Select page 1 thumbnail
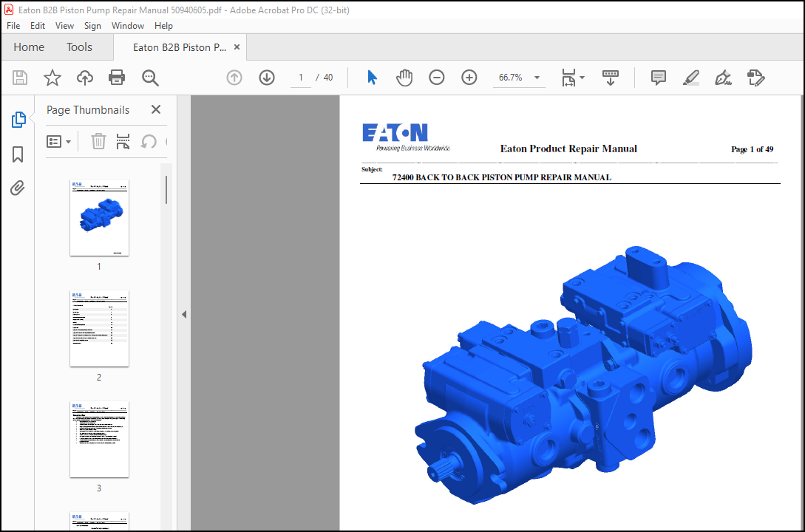 (x=99, y=217)
